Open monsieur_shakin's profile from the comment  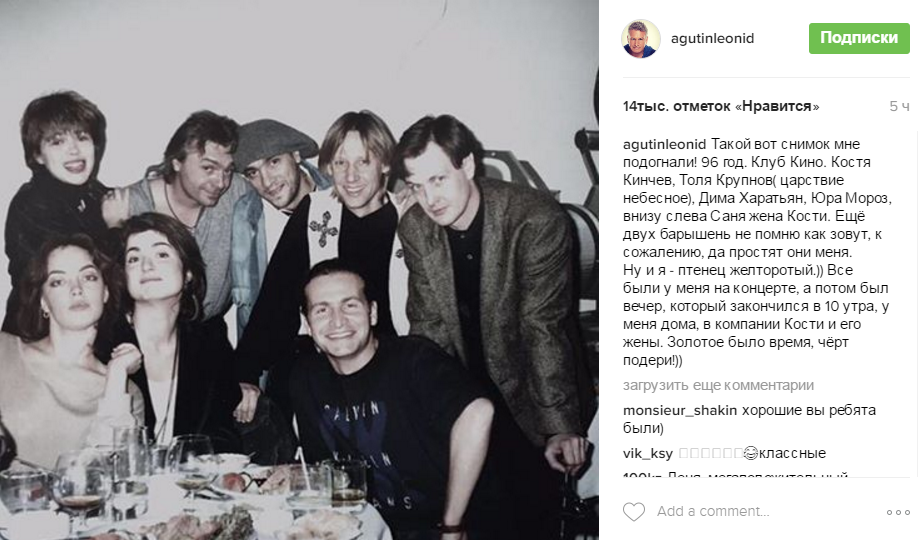pyautogui.click(x=680, y=411)
